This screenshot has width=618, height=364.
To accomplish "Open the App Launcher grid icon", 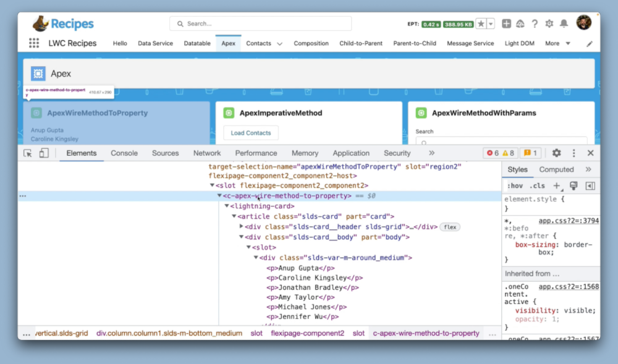I will (x=34, y=43).
